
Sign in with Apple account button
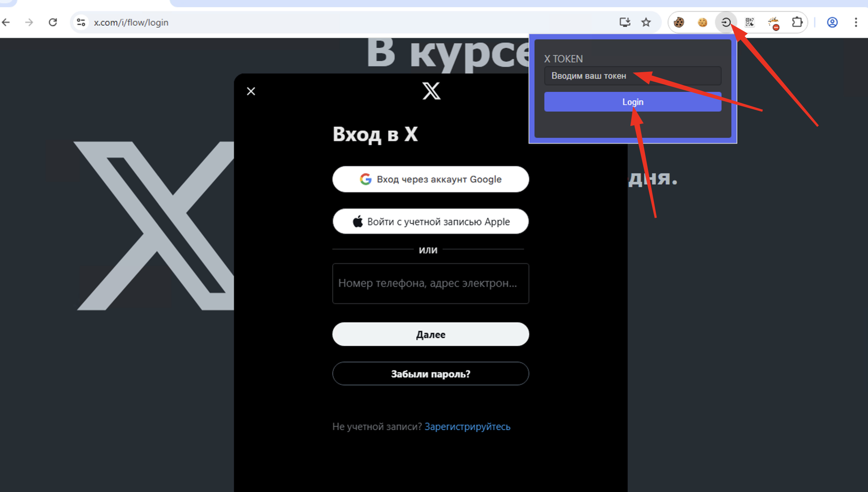[x=430, y=221]
